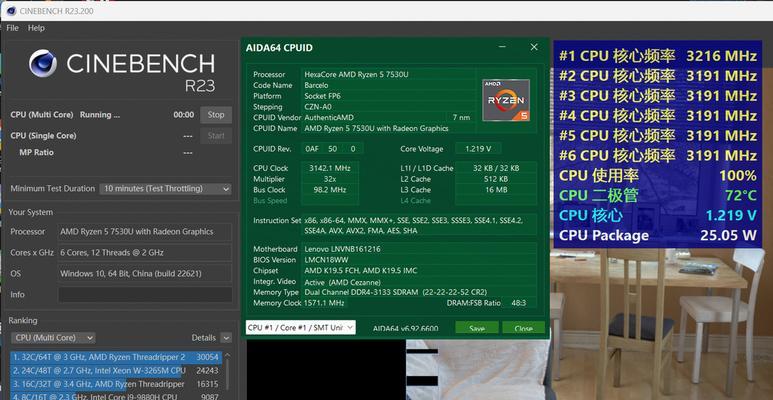Click the Save button in AIDA64 CPUID
This screenshot has width=773, height=400.
tap(477, 328)
